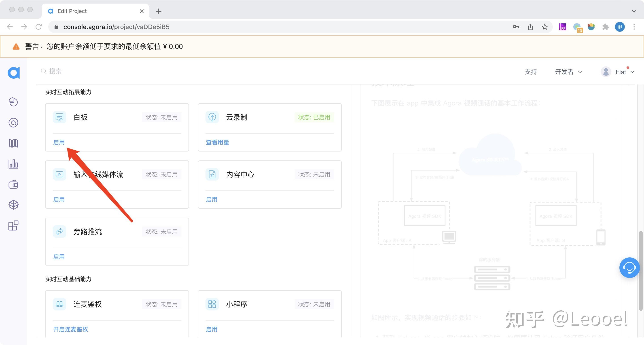Screen dimensions: 644x345
Task: Select the Edit Project browser tab
Action: [95, 11]
